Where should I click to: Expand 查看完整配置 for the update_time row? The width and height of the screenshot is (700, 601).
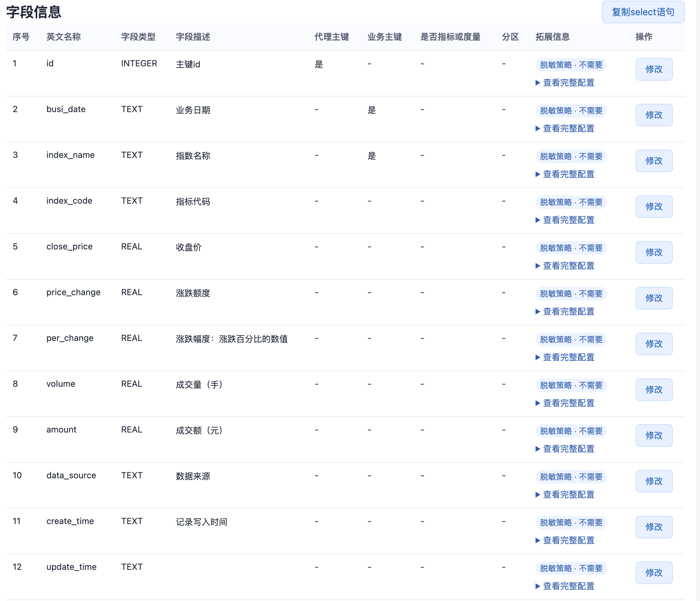click(565, 586)
